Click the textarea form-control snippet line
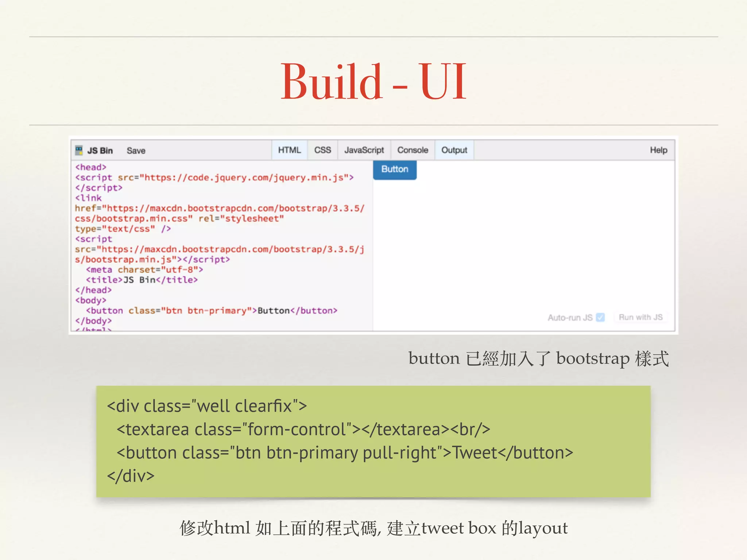Screen dimensions: 747x560 [x=303, y=429]
